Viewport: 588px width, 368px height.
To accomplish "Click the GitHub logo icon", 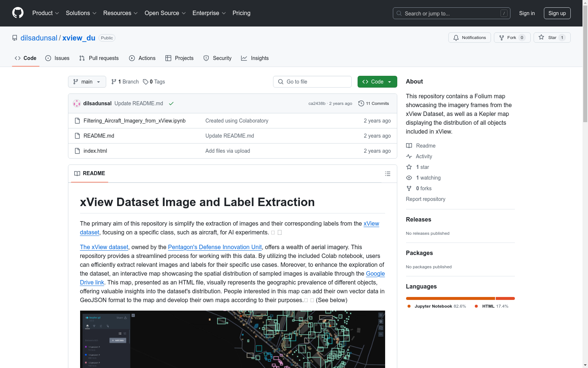I will 18,13.
